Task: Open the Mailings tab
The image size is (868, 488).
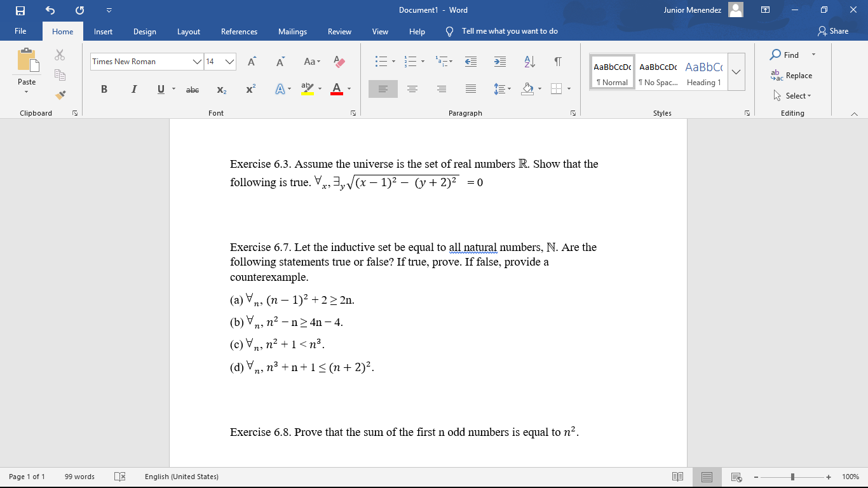Action: (x=292, y=31)
